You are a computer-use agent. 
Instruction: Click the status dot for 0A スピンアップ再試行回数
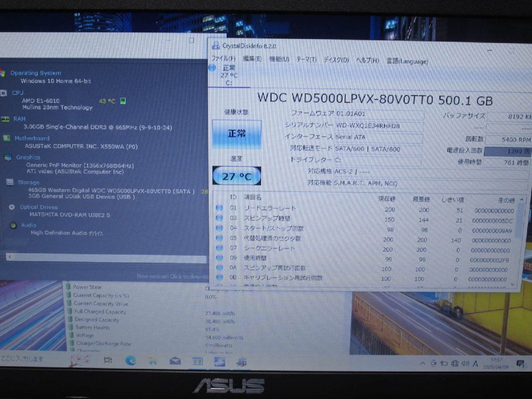click(x=219, y=268)
